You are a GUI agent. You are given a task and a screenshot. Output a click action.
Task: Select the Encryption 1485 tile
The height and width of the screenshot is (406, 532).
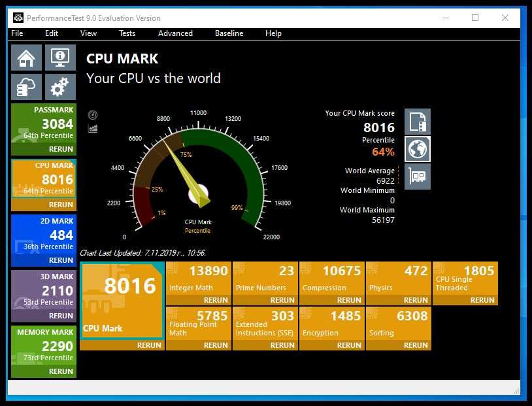coord(332,324)
